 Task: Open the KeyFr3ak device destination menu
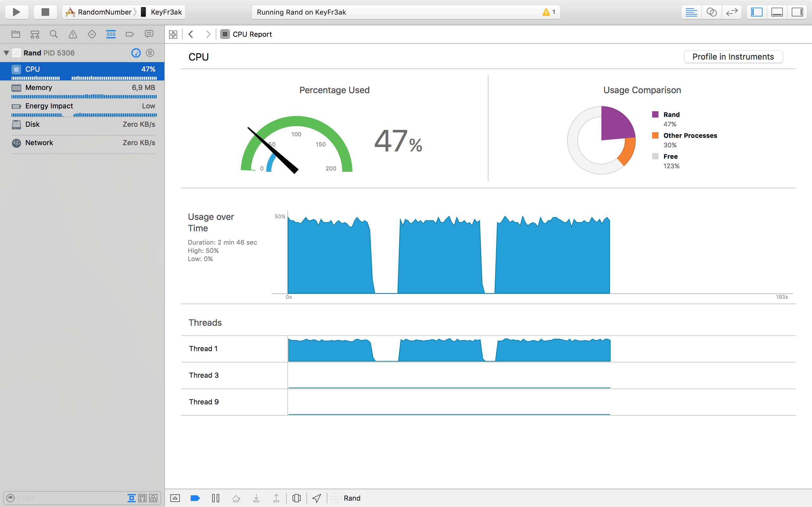(x=162, y=12)
